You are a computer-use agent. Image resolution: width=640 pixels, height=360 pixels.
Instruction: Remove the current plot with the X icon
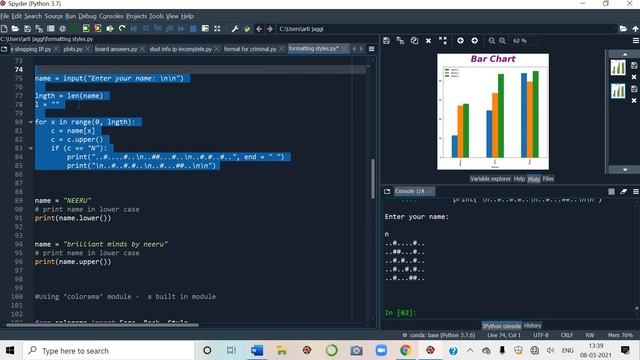[428, 40]
